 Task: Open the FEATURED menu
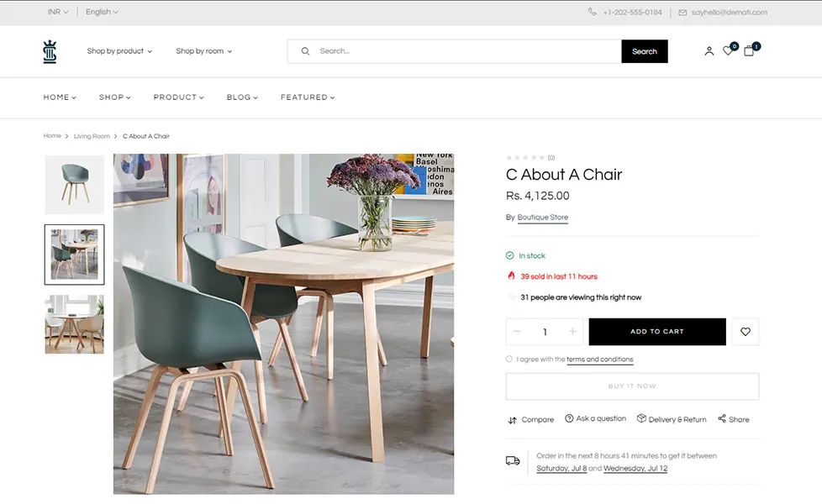[x=308, y=97]
